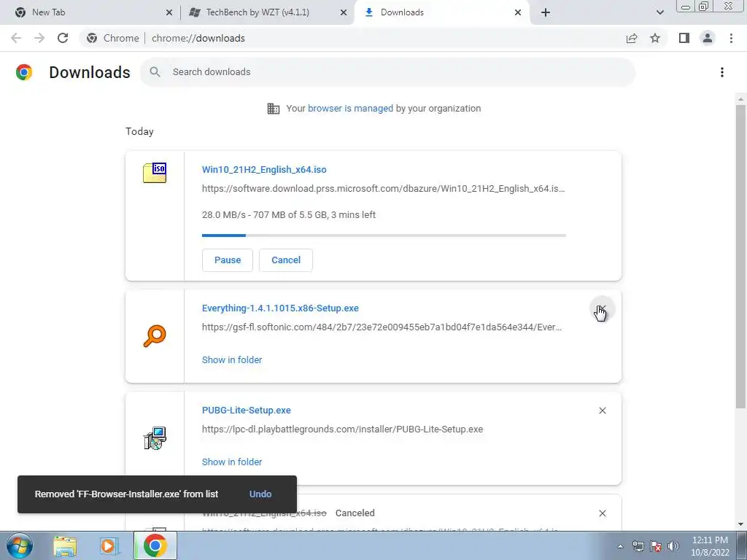Click the Everything setup magnifier icon
747x560 pixels.
point(155,336)
